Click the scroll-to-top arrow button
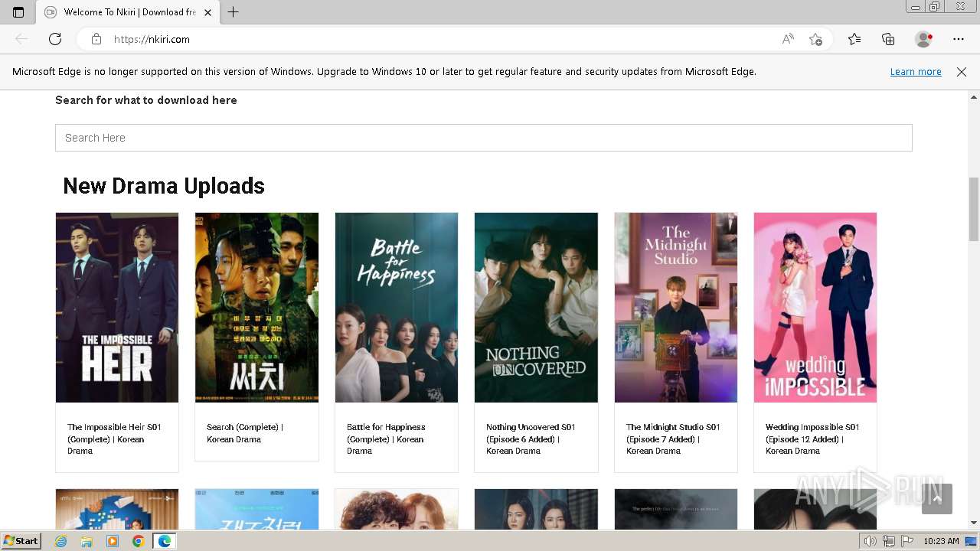Image resolution: width=980 pixels, height=551 pixels. [x=937, y=499]
